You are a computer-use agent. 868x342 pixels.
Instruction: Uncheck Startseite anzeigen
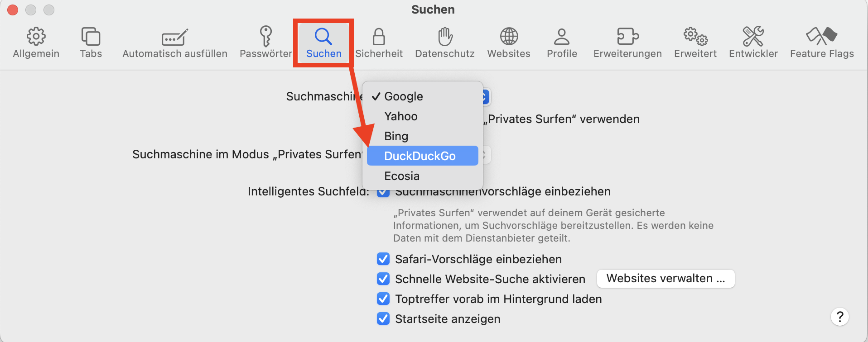tap(383, 319)
